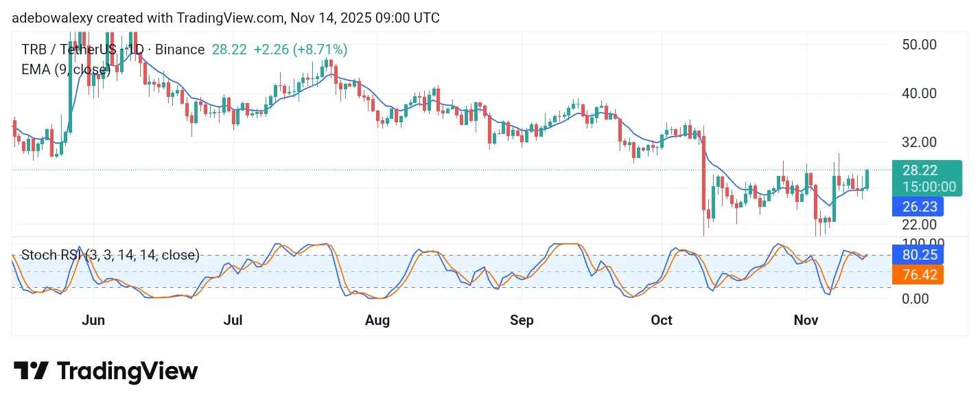Click the Jun label on time axis
Screen dimensions: 980x406
(93, 320)
